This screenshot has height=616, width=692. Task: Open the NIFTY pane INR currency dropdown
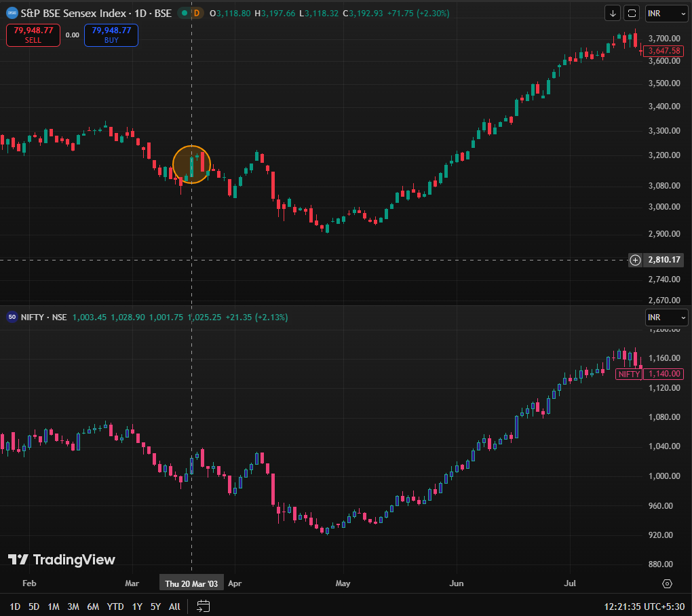(x=666, y=317)
